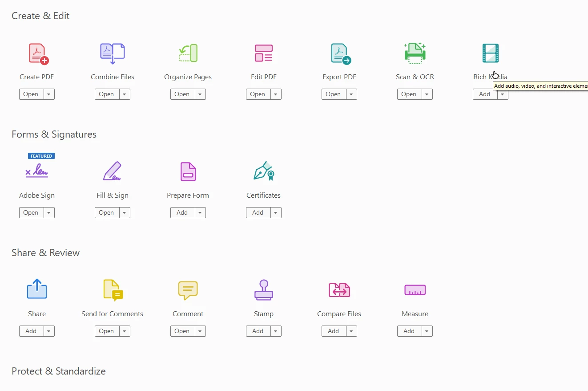Add the Certificates tool
This screenshot has height=391, width=588.
258,212
